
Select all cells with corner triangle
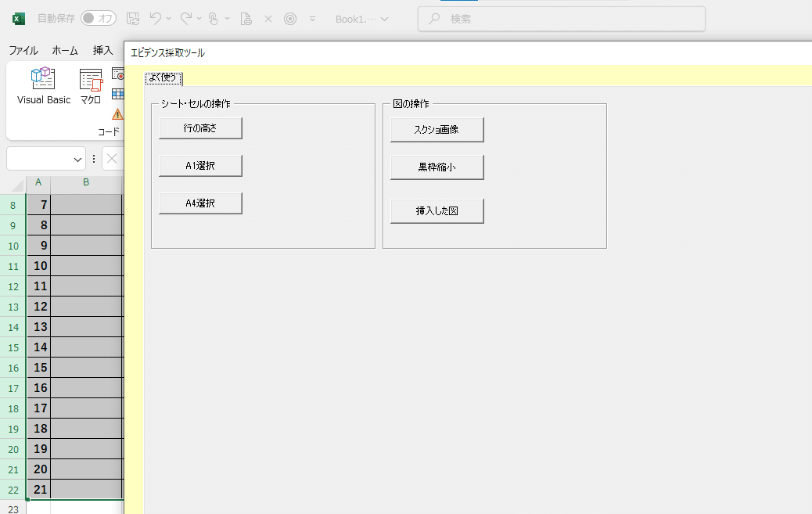pyautogui.click(x=18, y=185)
